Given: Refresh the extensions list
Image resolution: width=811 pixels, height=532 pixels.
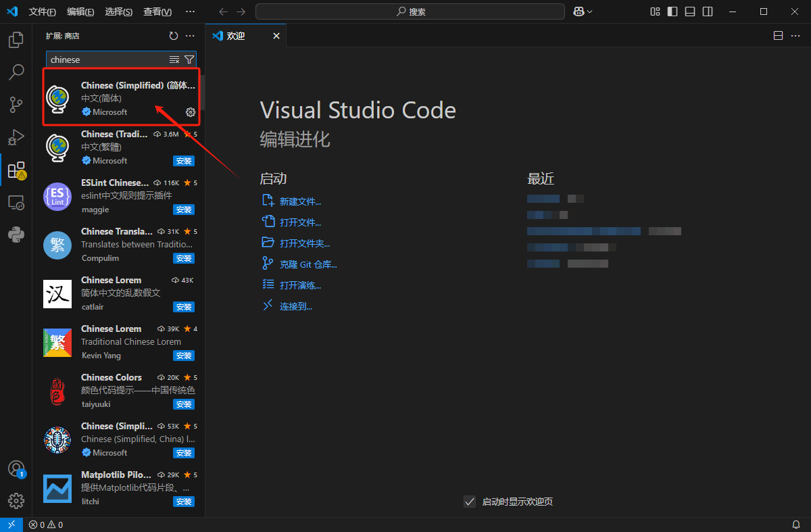Looking at the screenshot, I should tap(174, 36).
